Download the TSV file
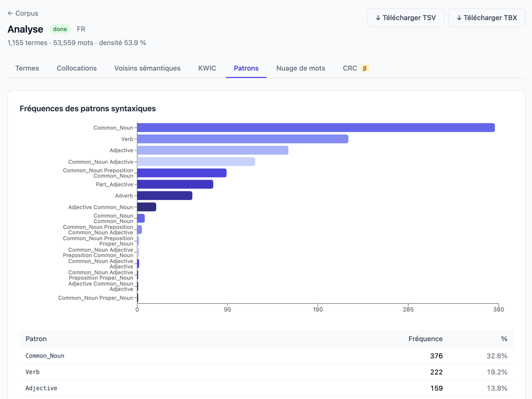The image size is (532, 399). 405,17
